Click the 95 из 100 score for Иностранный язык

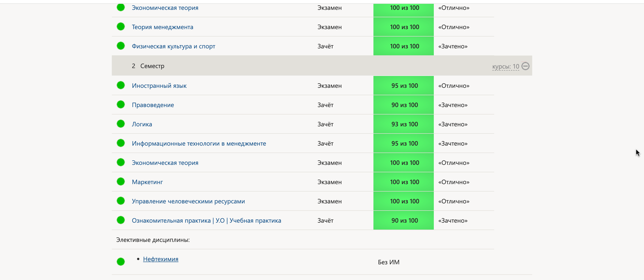click(404, 86)
